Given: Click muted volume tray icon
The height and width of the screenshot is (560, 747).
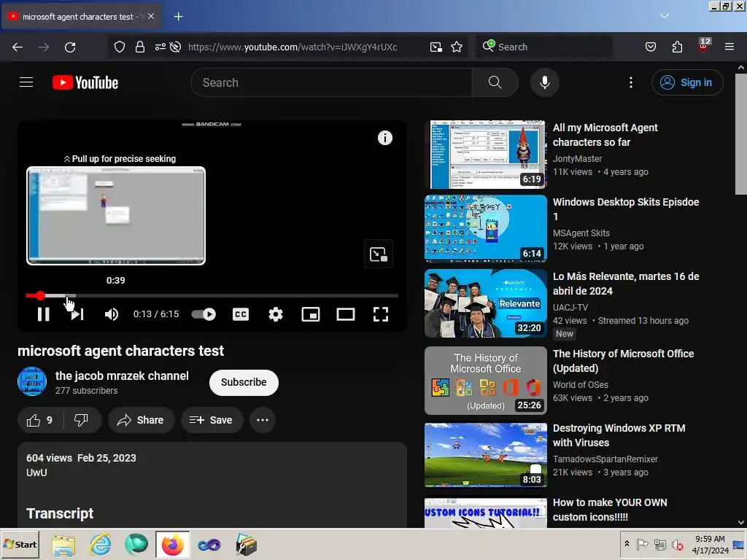Looking at the screenshot, I should pyautogui.click(x=677, y=544).
